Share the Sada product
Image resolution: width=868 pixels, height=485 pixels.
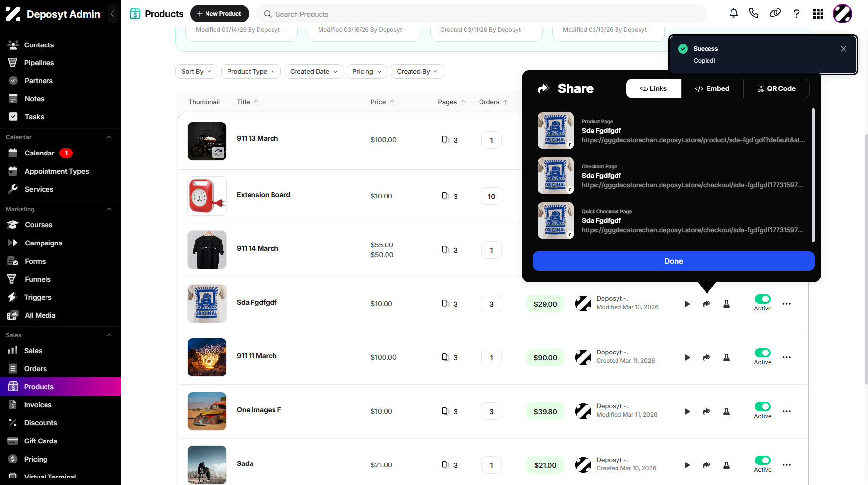click(x=707, y=465)
